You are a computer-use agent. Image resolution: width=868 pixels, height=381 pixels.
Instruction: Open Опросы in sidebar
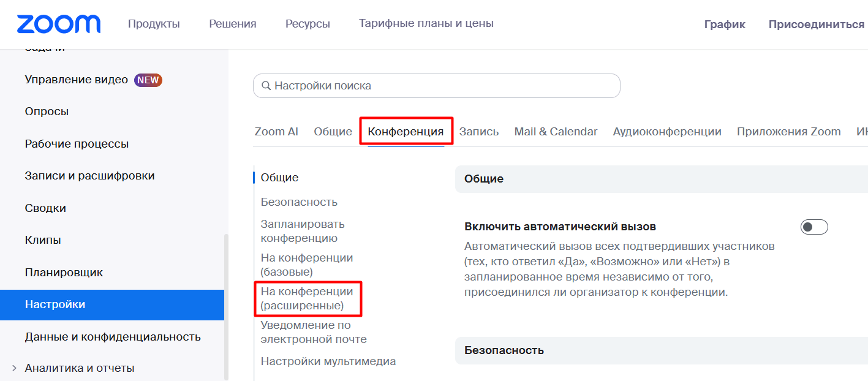coord(47,111)
